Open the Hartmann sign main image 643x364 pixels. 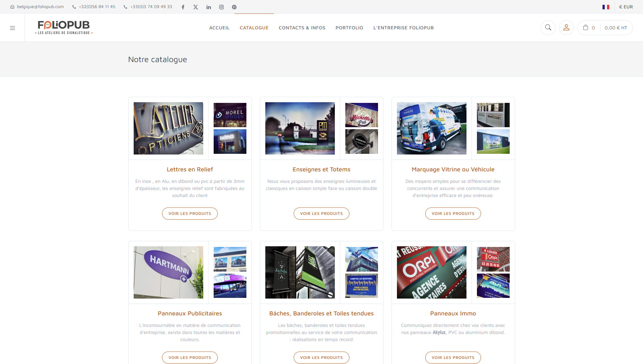point(168,273)
